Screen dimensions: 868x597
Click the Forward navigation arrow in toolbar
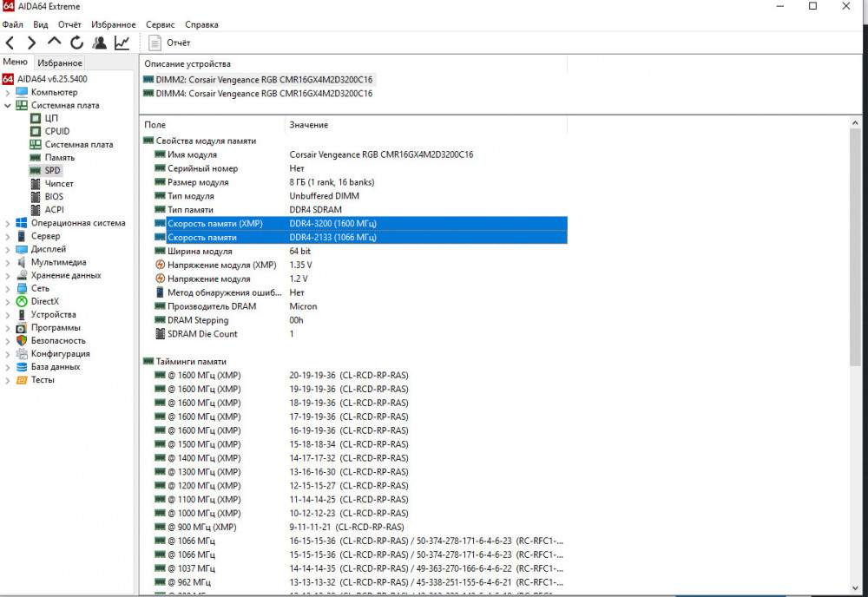pyautogui.click(x=31, y=43)
